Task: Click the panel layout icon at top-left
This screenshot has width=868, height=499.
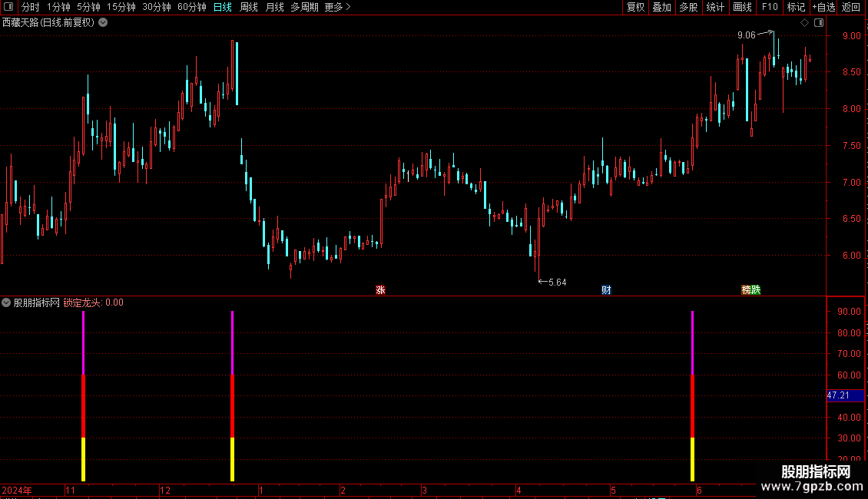Action: [x=8, y=7]
